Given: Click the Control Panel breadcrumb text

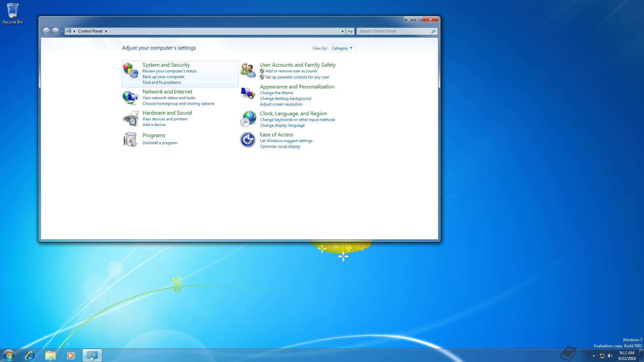Looking at the screenshot, I should [90, 31].
